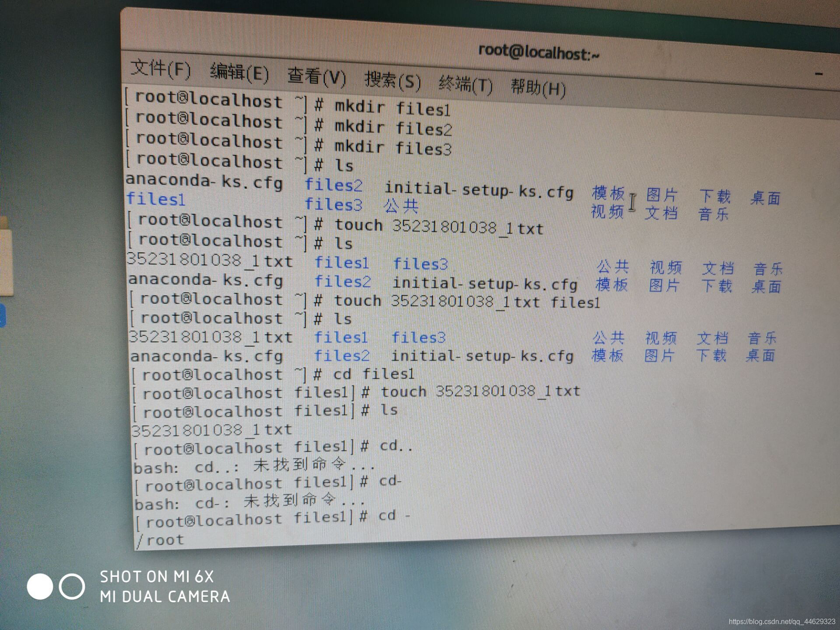Click the '/root' output line
The height and width of the screenshot is (630, 840).
160,540
